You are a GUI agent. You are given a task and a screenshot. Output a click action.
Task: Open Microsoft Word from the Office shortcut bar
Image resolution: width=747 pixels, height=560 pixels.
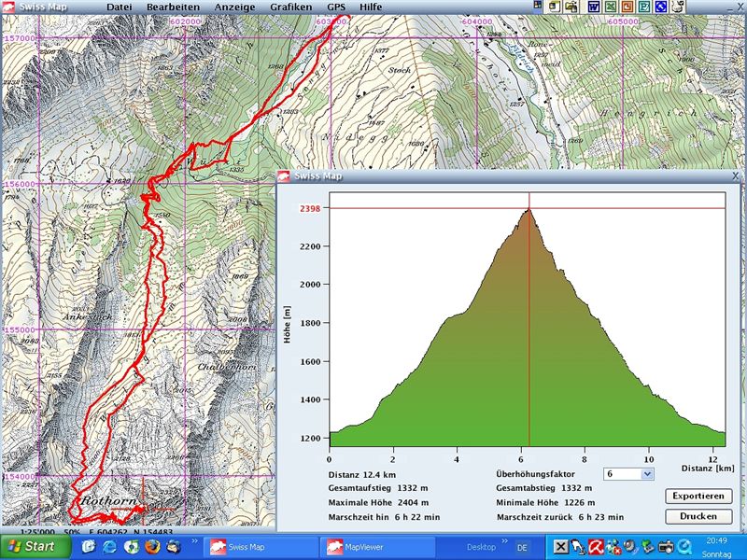[593, 7]
